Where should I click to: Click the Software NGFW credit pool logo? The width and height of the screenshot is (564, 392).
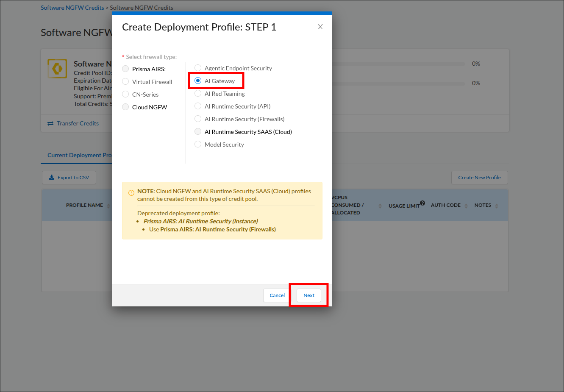pyautogui.click(x=57, y=69)
